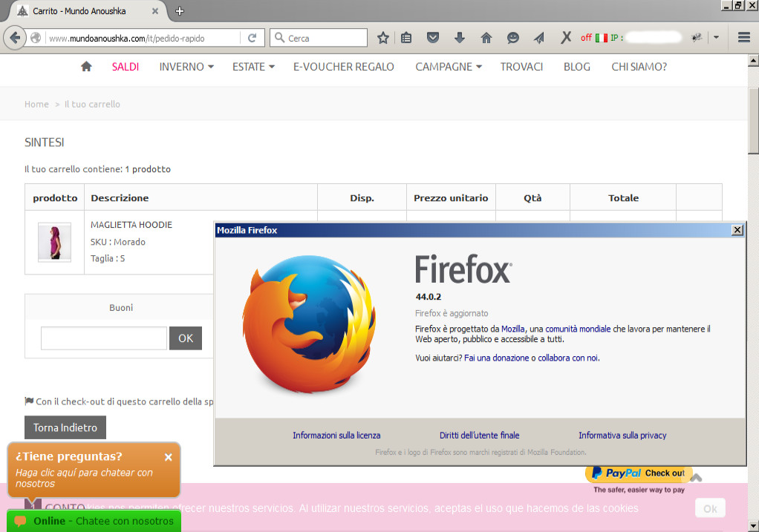This screenshot has width=759, height=532.
Task: Go back with the browser back arrow
Action: click(15, 38)
